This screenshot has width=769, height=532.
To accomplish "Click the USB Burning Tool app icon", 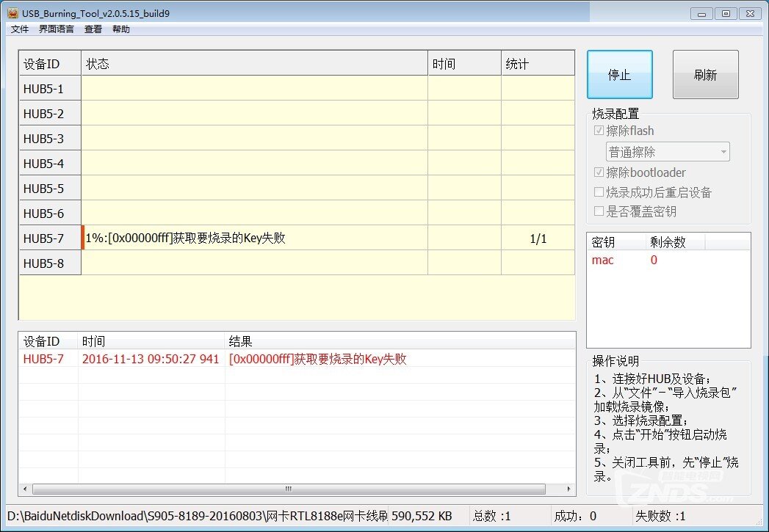I will point(12,12).
